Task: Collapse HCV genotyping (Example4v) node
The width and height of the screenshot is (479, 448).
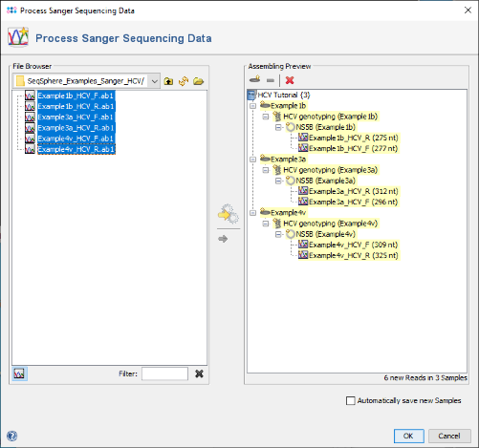Action: pos(266,224)
